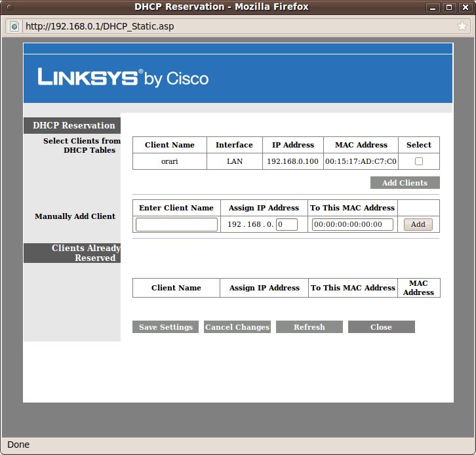Screen dimensions: 476x455
Task: Click the last octet field of Assign IP Address
Action: point(287,224)
